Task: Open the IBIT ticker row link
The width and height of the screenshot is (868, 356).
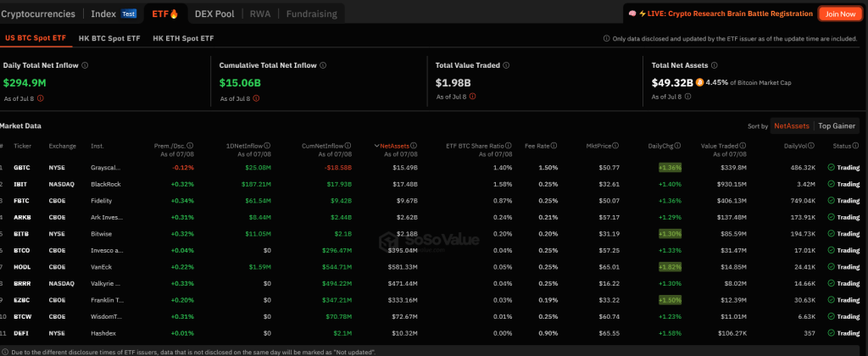Action: pyautogui.click(x=25, y=183)
